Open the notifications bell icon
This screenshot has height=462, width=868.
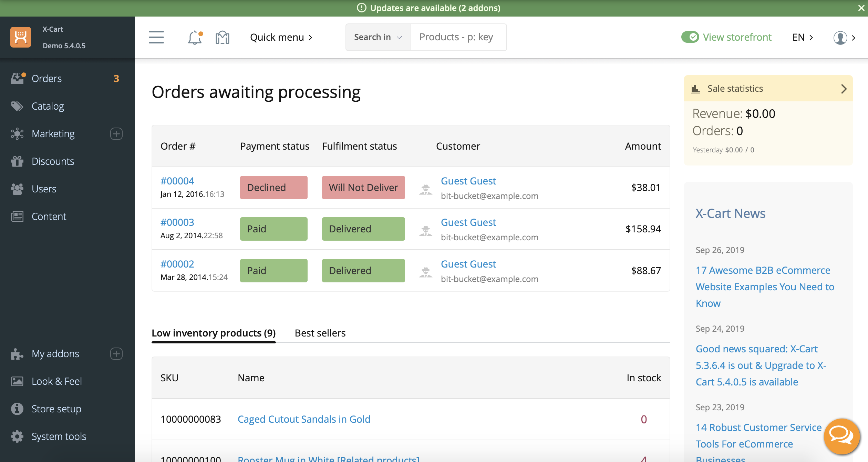click(195, 37)
